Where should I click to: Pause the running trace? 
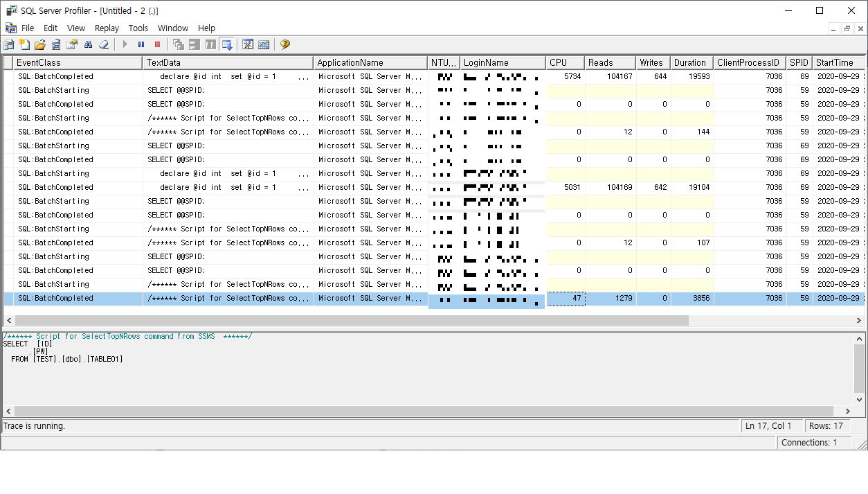[x=141, y=44]
